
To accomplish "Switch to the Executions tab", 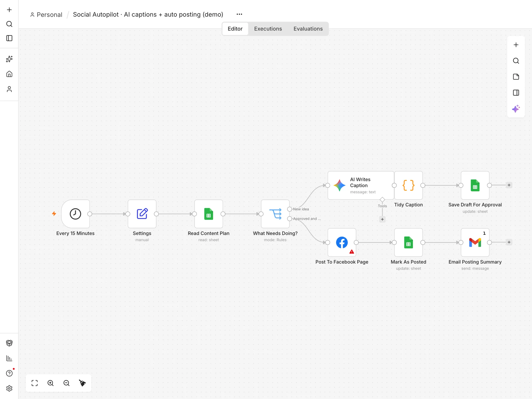I will coord(268,29).
